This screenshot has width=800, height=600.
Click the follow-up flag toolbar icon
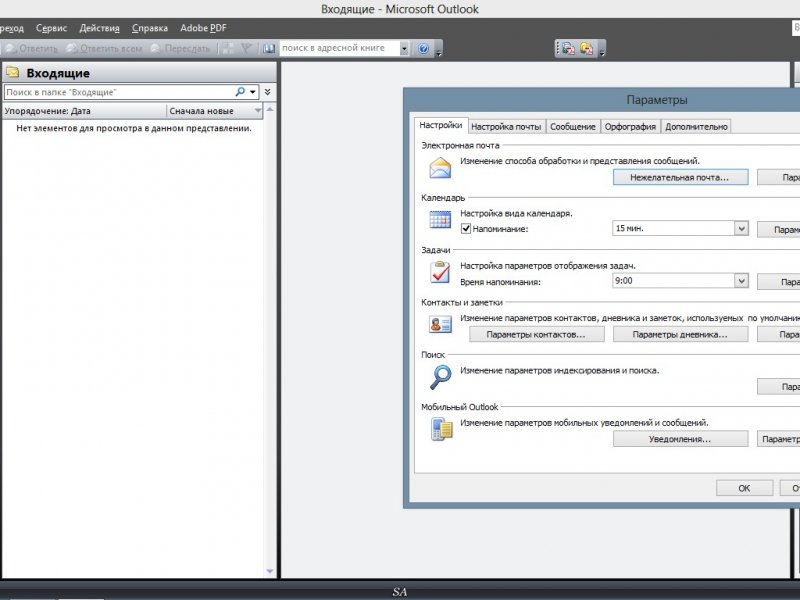click(246, 48)
